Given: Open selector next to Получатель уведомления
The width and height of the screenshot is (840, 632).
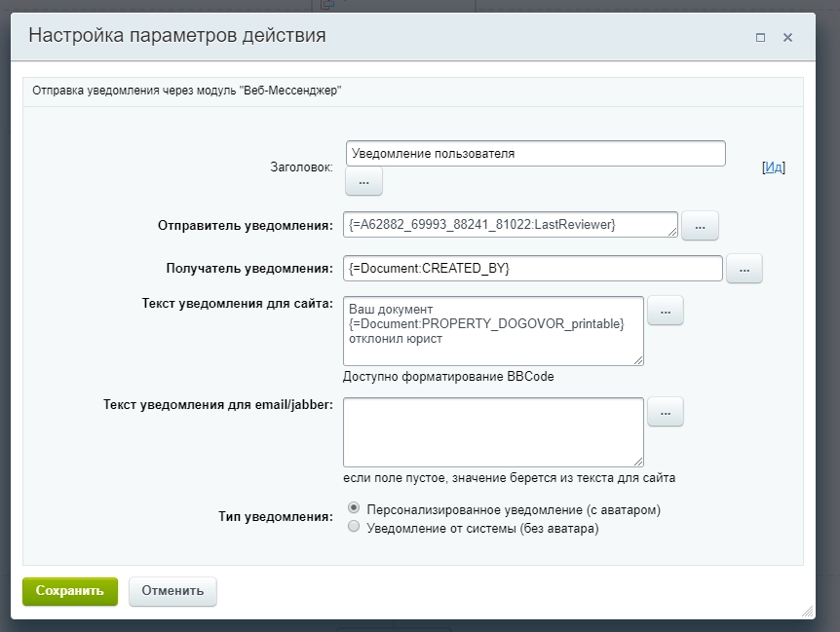Looking at the screenshot, I should [x=744, y=269].
